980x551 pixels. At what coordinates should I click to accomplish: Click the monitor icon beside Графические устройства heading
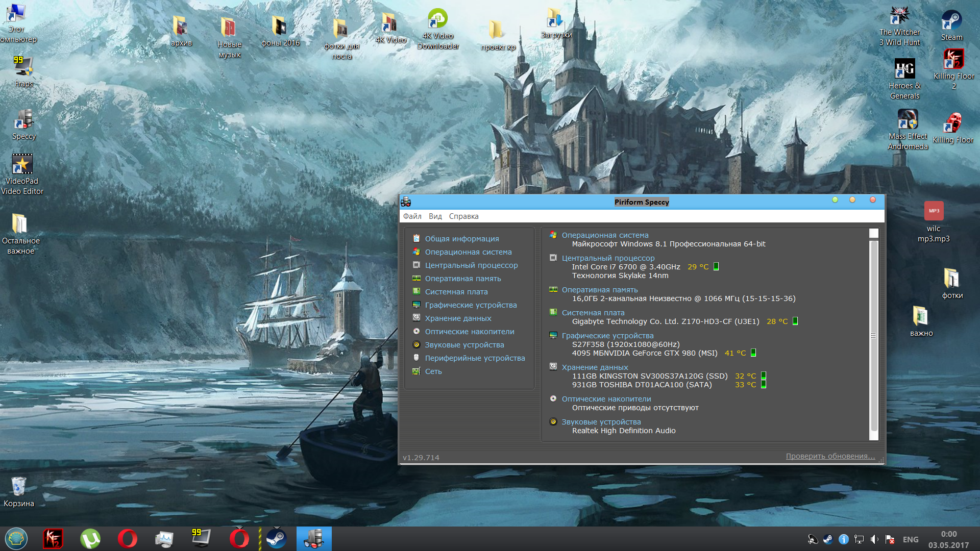coord(553,335)
